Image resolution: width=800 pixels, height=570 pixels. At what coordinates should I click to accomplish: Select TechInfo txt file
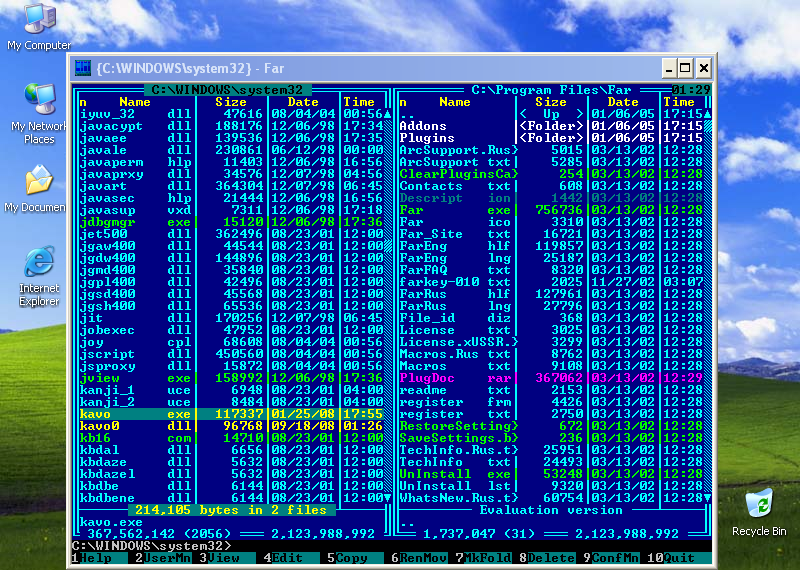(x=551, y=462)
